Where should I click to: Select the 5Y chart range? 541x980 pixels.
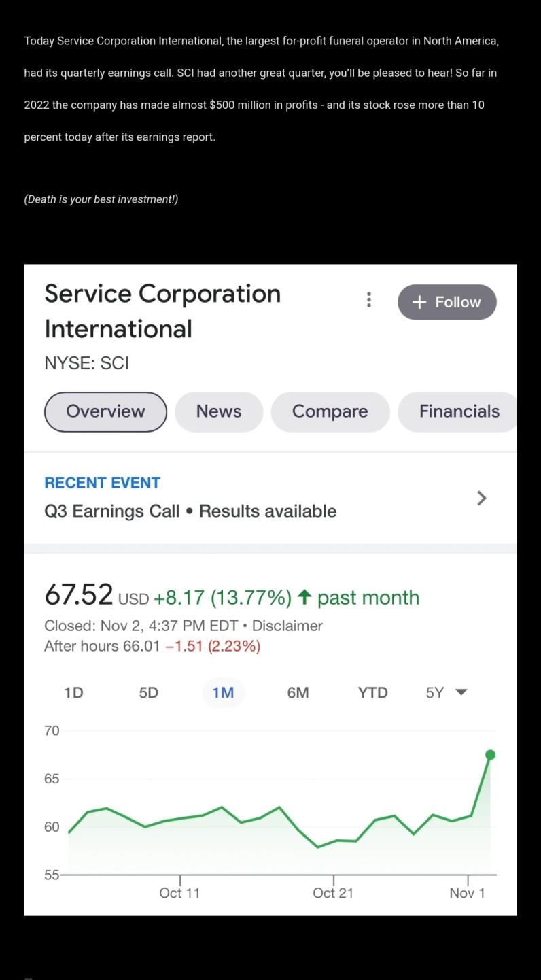434,693
